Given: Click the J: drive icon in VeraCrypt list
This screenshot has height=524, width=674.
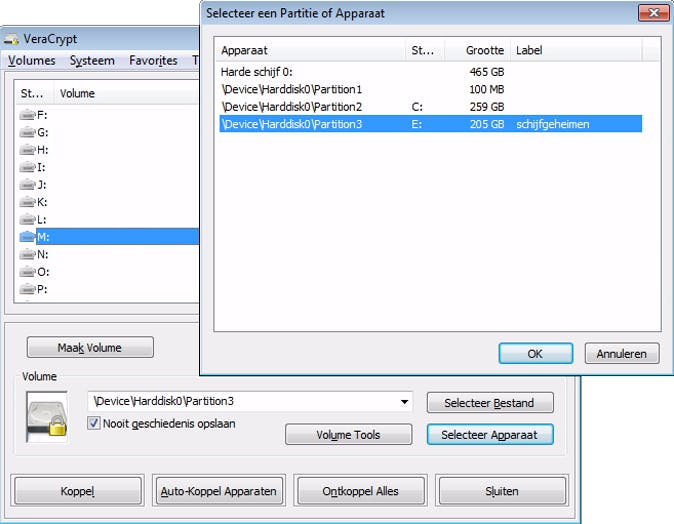Looking at the screenshot, I should click(27, 185).
